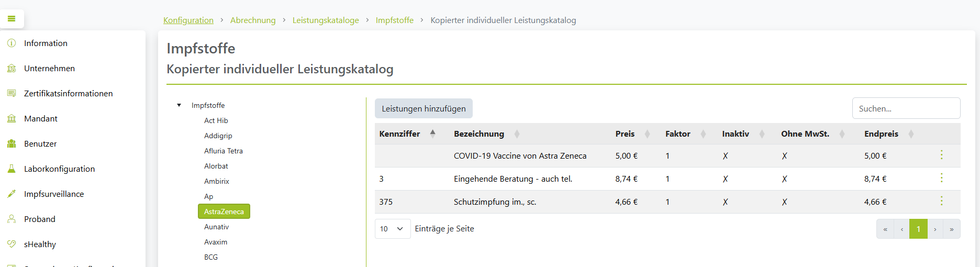Click the Laborkonfiguration flask icon
Image resolution: width=980 pixels, height=267 pixels.
coord(12,169)
